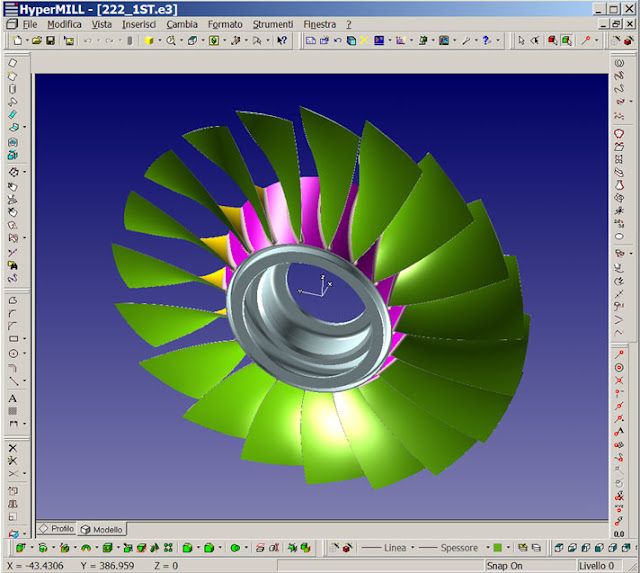
Task: Click the undo arrow in the second toolbar group
Action: (338, 40)
